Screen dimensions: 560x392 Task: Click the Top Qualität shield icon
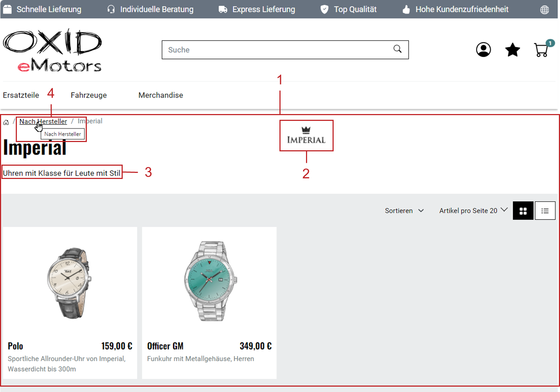tap(324, 9)
